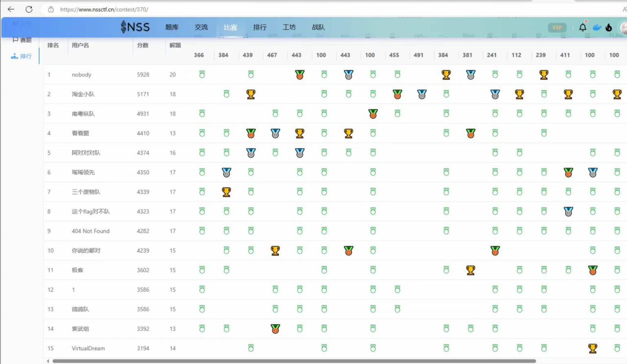Select 排行 in the left sidebar

pos(22,56)
